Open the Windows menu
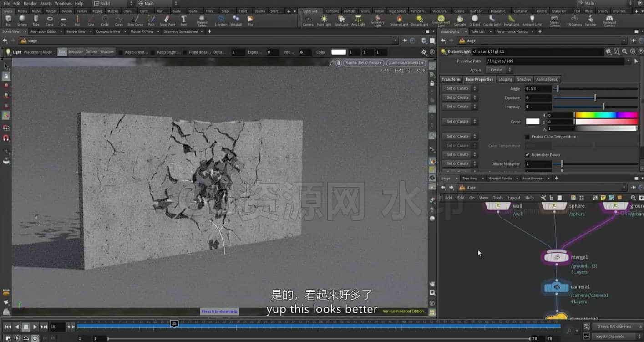The height and width of the screenshot is (342, 644). (x=63, y=3)
